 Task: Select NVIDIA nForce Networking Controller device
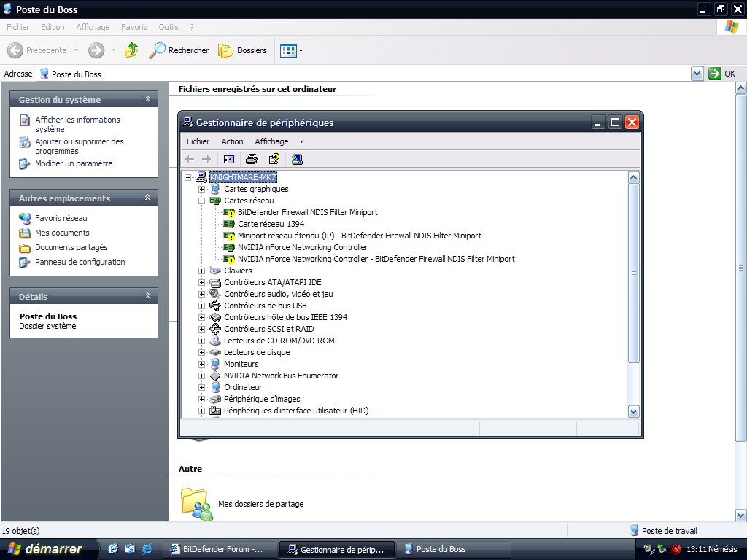pyautogui.click(x=303, y=247)
